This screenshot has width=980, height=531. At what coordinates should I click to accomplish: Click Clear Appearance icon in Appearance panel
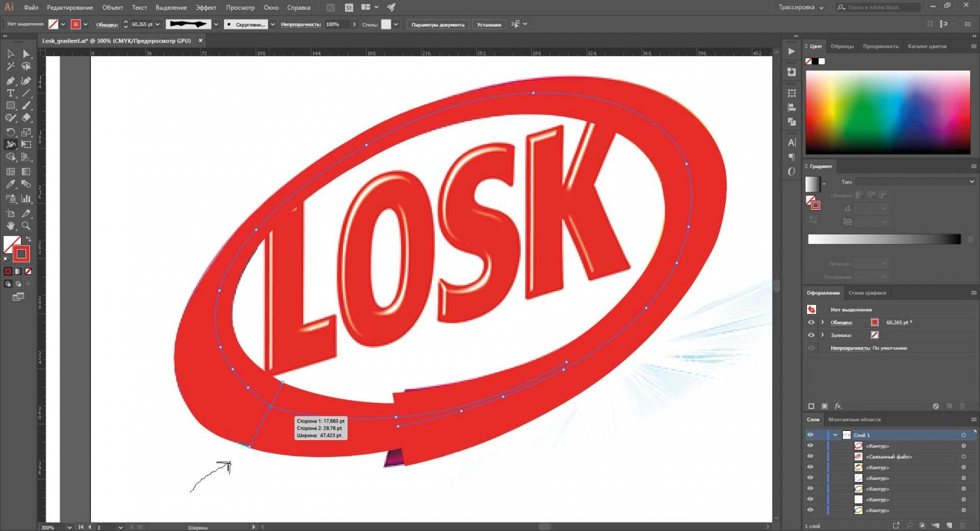[x=936, y=406]
